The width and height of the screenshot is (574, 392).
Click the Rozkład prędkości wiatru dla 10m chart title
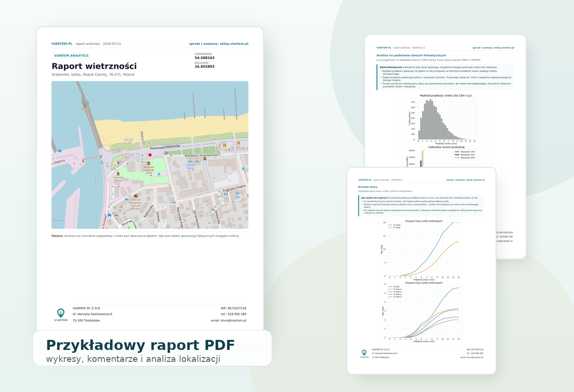click(446, 96)
